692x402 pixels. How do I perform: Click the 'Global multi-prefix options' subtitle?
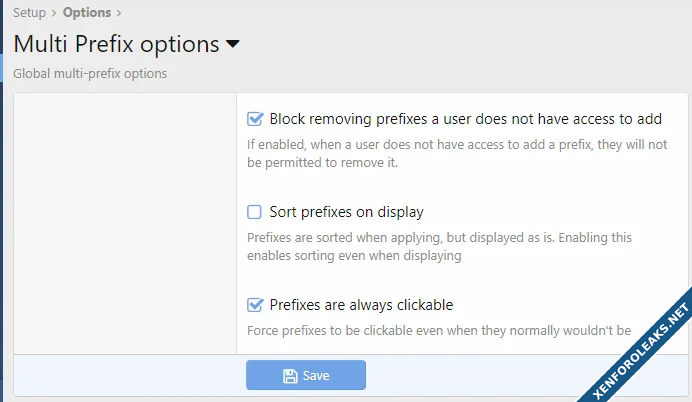pos(90,73)
